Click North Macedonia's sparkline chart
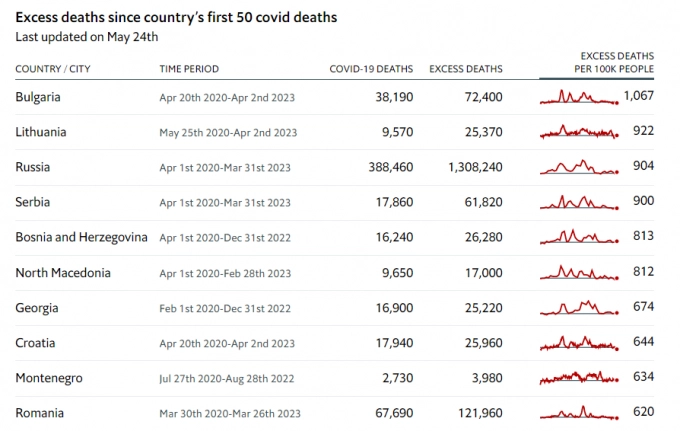Image resolution: width=680 pixels, height=431 pixels. (x=579, y=272)
